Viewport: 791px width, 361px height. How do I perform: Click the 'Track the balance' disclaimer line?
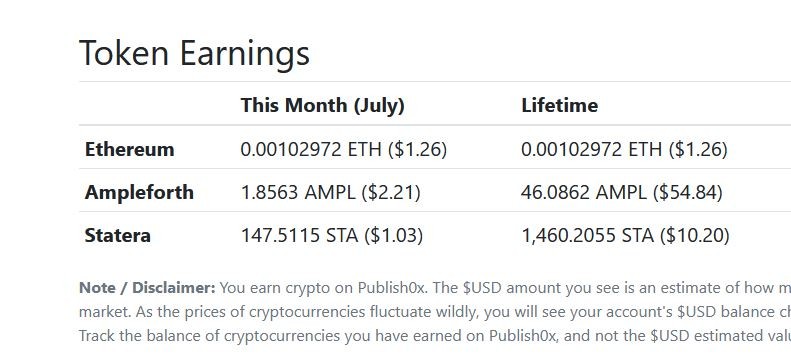(435, 336)
